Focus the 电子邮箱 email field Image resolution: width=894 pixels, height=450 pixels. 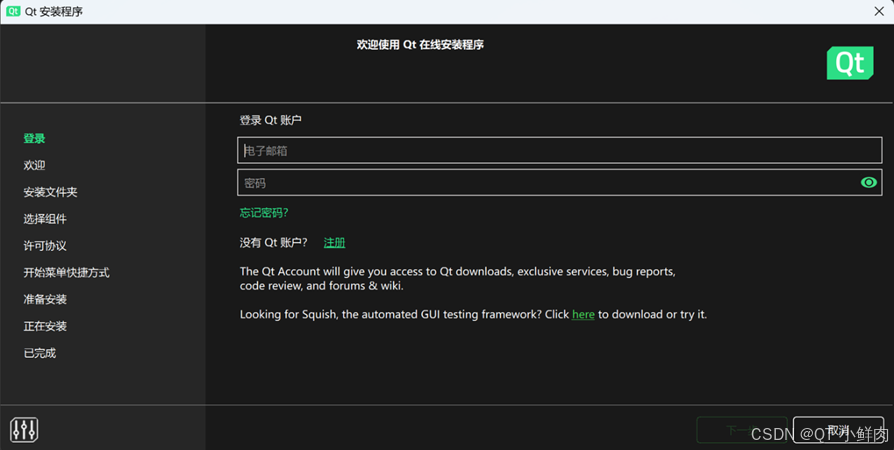[559, 151]
